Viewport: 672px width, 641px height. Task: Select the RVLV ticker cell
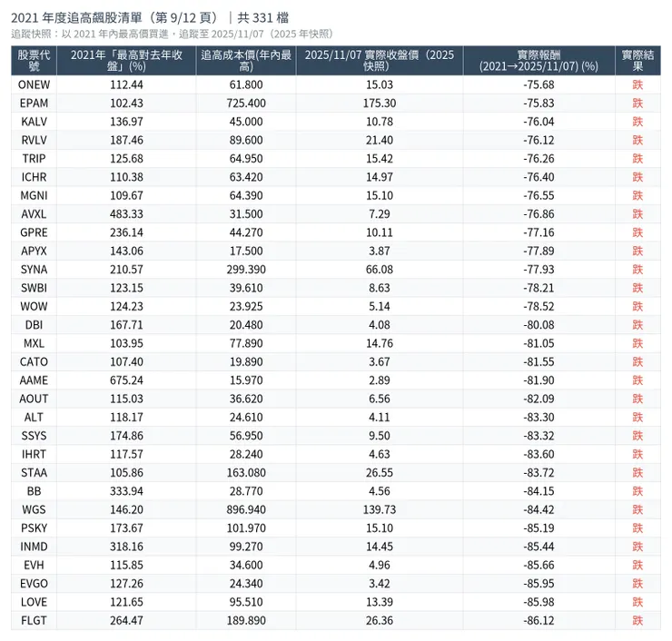(34, 140)
